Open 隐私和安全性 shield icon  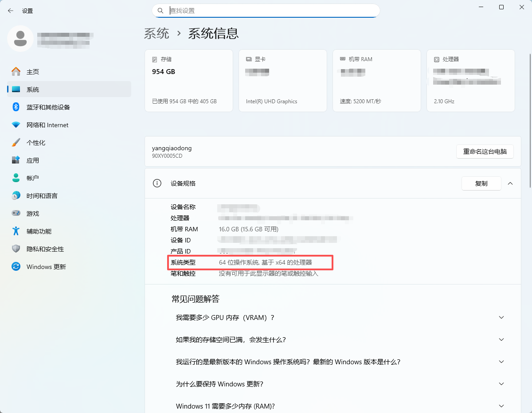click(x=15, y=249)
